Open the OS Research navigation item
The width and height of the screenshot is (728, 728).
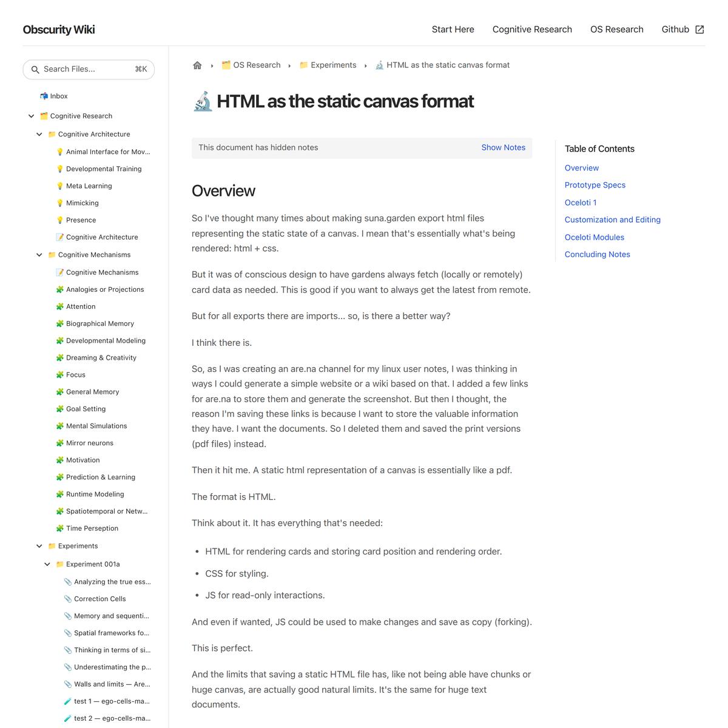[x=617, y=29]
